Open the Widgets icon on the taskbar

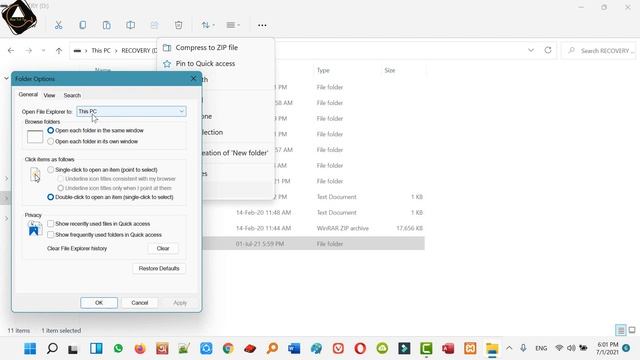(96, 349)
